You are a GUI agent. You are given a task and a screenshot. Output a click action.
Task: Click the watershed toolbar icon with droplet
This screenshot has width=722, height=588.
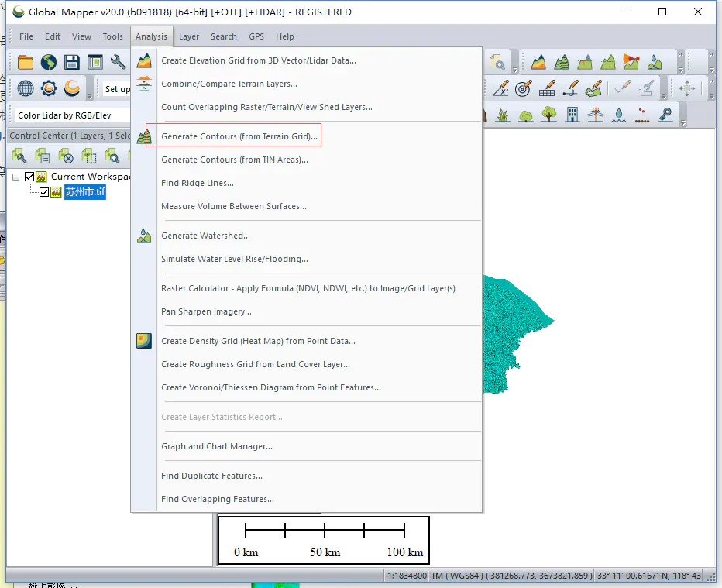(655, 62)
